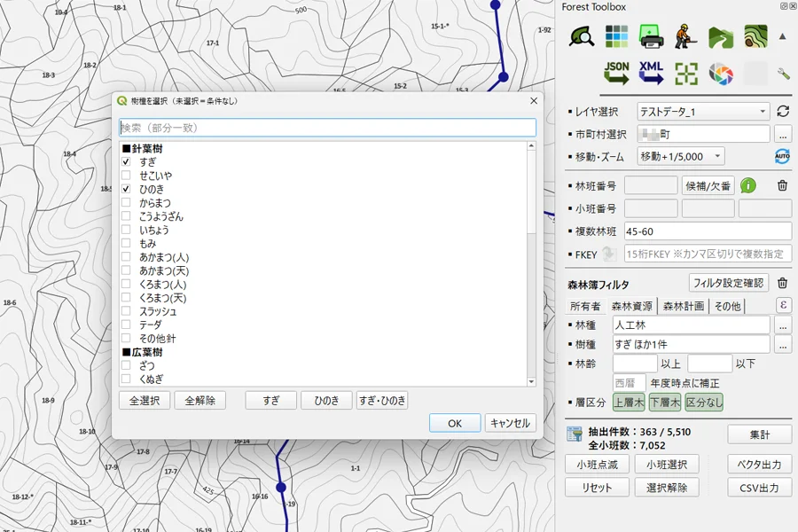Open the レイヤ選択 dropdown テストデータ_1
This screenshot has width=798, height=532.
click(x=703, y=112)
